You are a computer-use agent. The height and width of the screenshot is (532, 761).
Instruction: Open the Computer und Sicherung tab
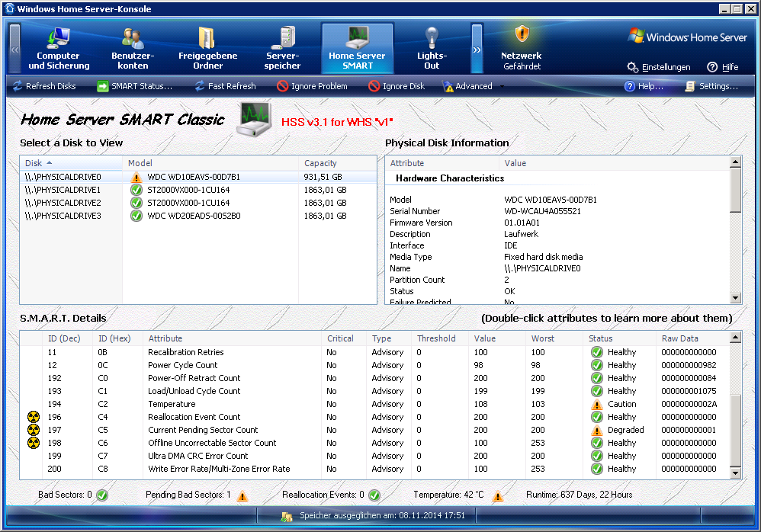click(x=59, y=49)
